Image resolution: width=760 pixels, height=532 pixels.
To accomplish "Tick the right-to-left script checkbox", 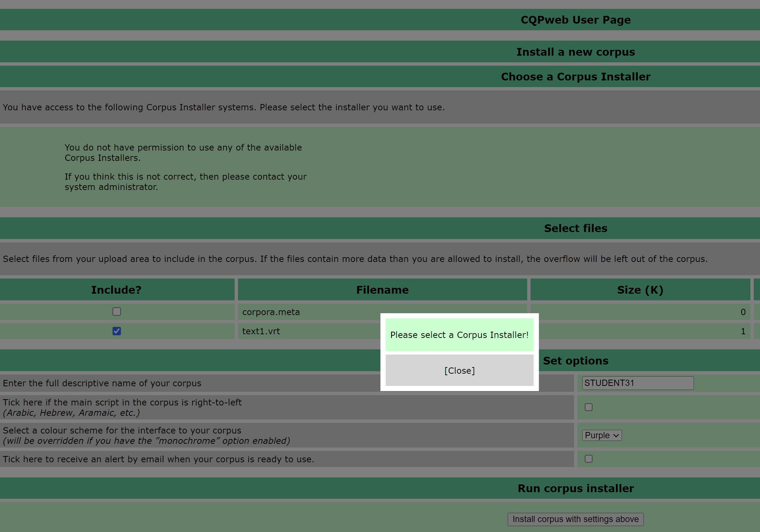I will coord(588,407).
